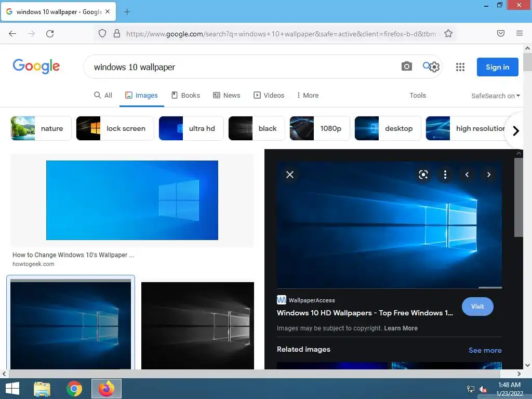
Task: Go back with the browser back arrow
Action: 12,34
